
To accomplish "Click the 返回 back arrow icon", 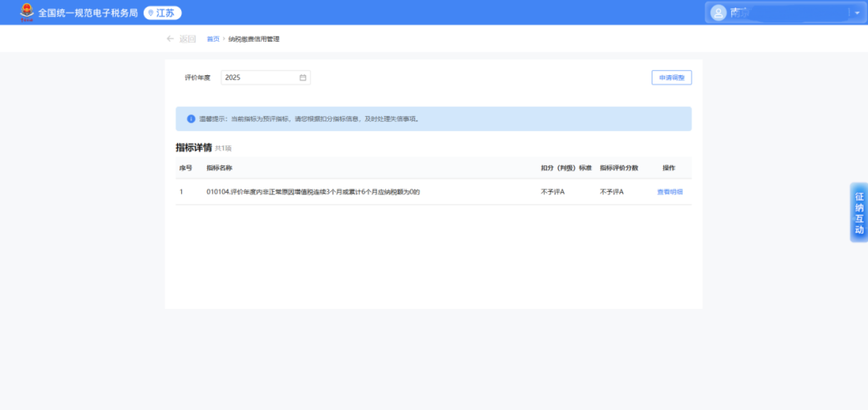I will [x=170, y=39].
